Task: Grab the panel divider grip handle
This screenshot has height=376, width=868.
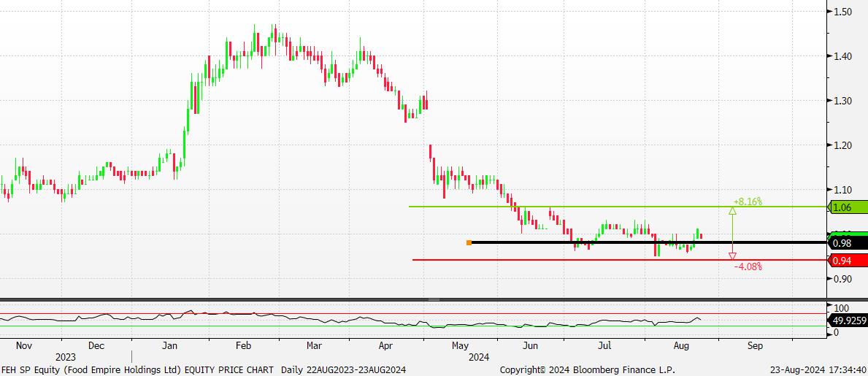Action: pos(434,300)
